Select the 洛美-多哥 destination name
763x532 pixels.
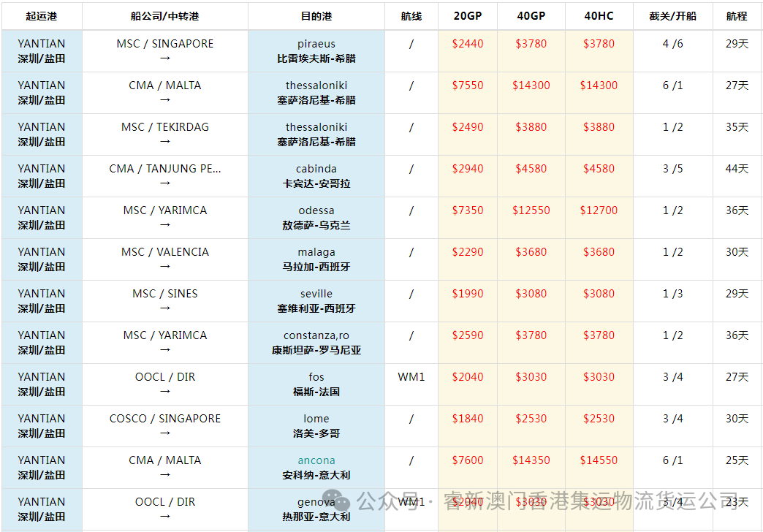[316, 433]
